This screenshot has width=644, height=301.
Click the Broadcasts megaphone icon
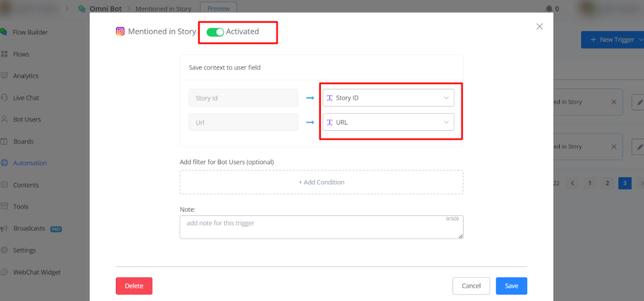tap(4, 228)
